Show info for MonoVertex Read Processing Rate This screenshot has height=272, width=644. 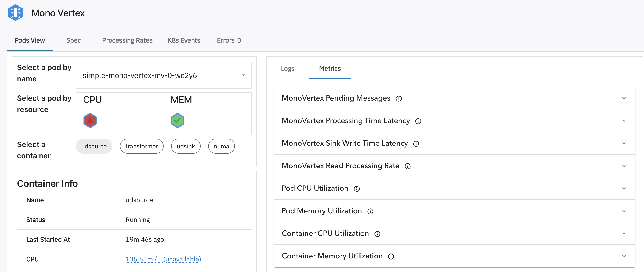tap(407, 166)
